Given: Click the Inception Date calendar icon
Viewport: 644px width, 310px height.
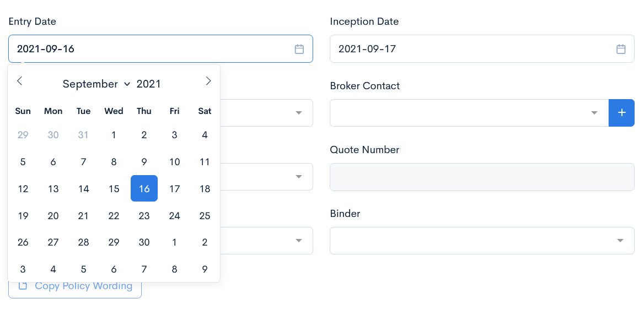Looking at the screenshot, I should click(x=621, y=49).
